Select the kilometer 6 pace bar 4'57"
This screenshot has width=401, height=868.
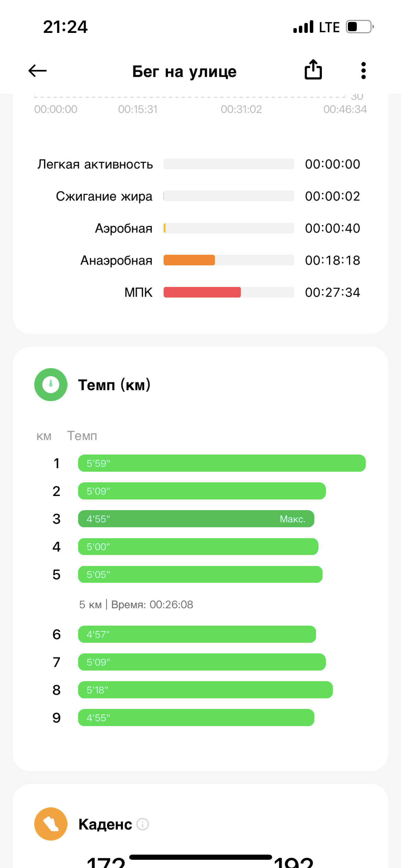[x=197, y=634]
